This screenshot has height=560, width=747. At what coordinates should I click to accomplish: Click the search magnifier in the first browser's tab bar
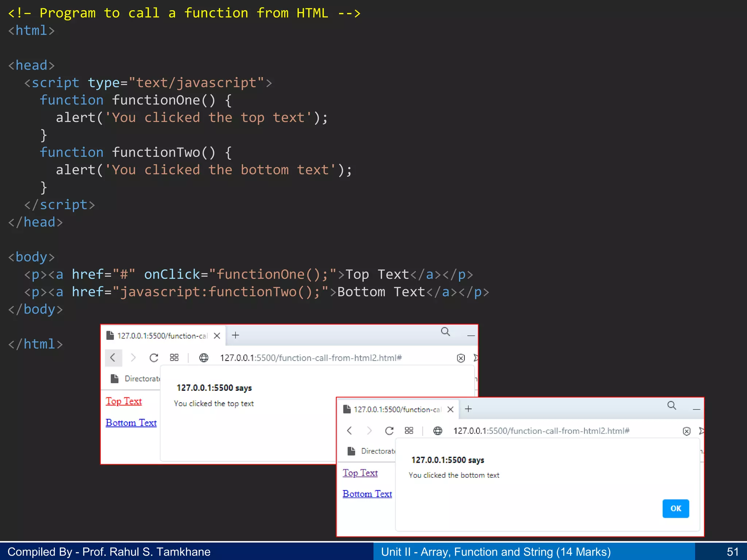445,332
